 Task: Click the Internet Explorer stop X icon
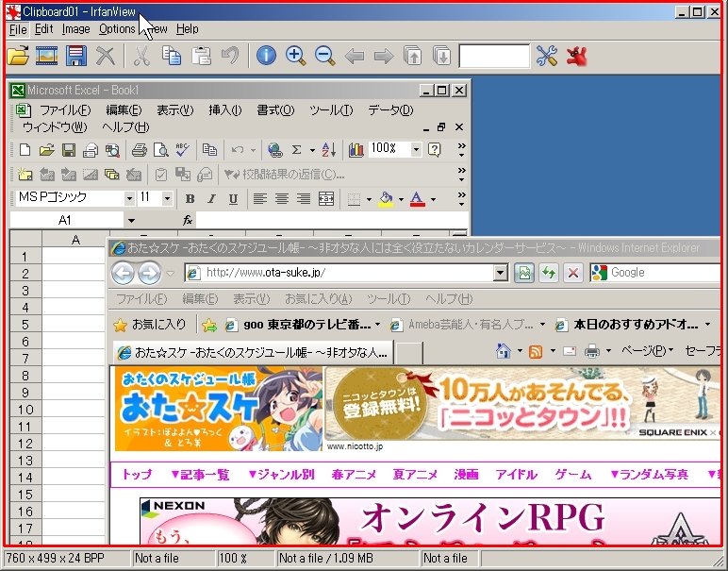[x=573, y=273]
